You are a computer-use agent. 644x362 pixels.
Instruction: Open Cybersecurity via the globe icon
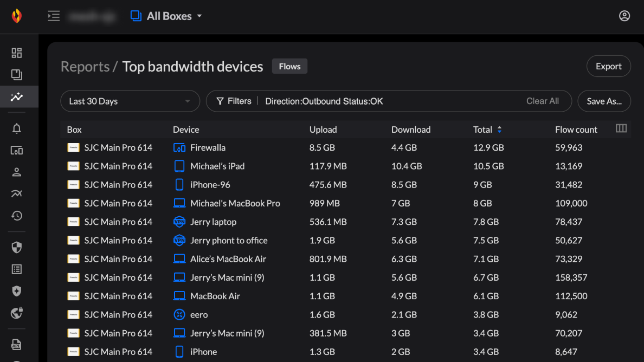coord(16,313)
